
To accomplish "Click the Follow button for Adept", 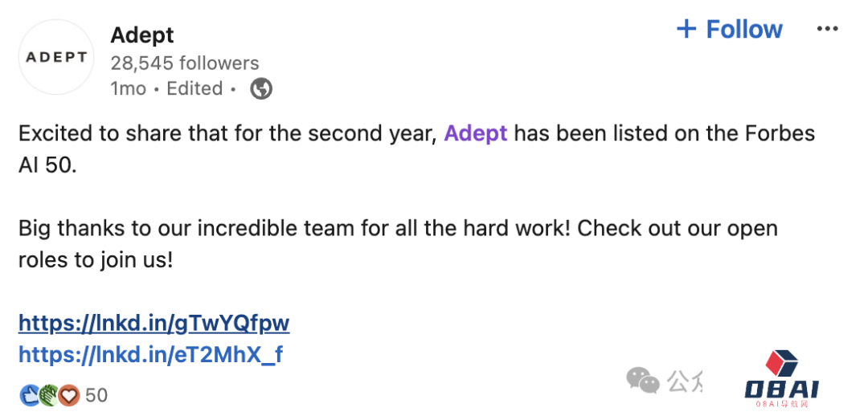I will click(730, 30).
